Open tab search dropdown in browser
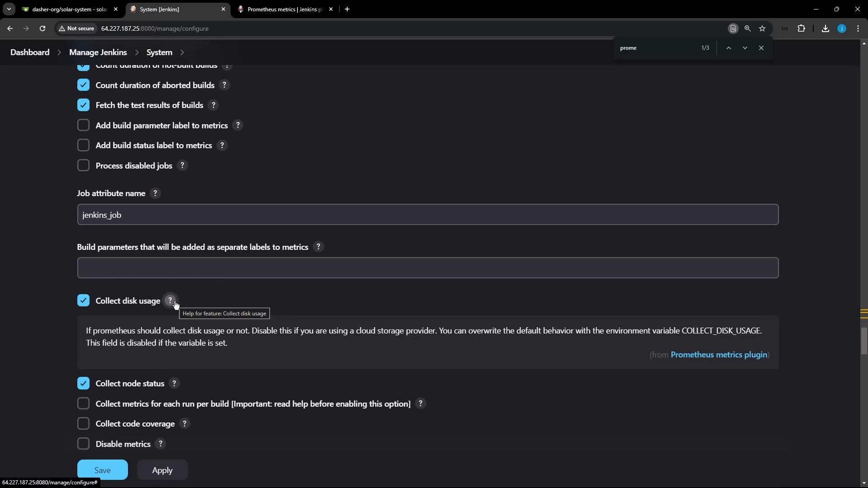 (9, 9)
